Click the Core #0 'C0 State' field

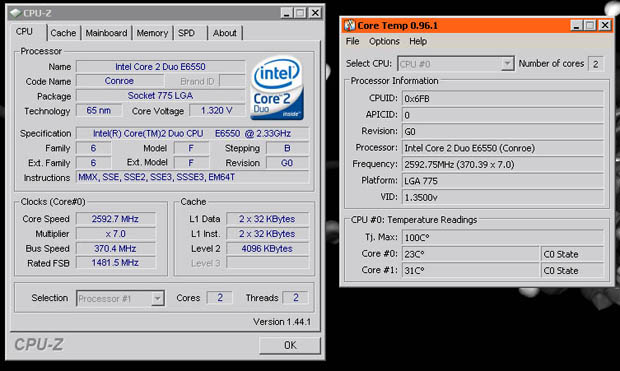coord(573,254)
